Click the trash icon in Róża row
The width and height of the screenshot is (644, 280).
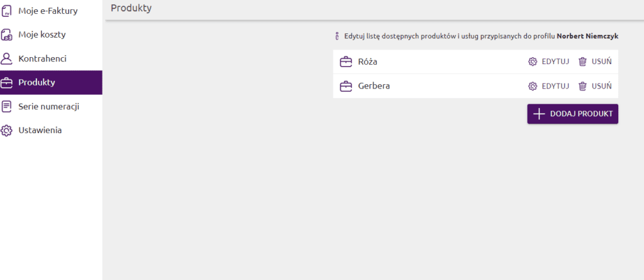[x=583, y=62]
